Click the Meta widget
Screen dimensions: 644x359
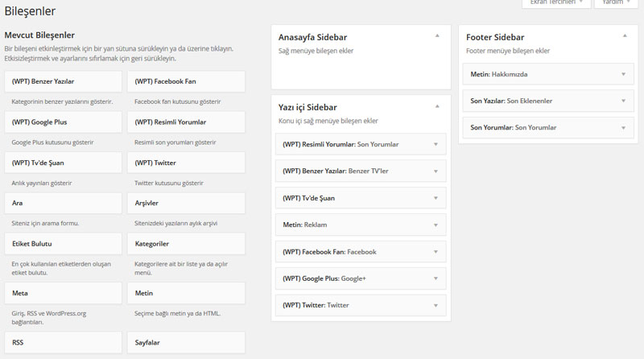pos(64,293)
